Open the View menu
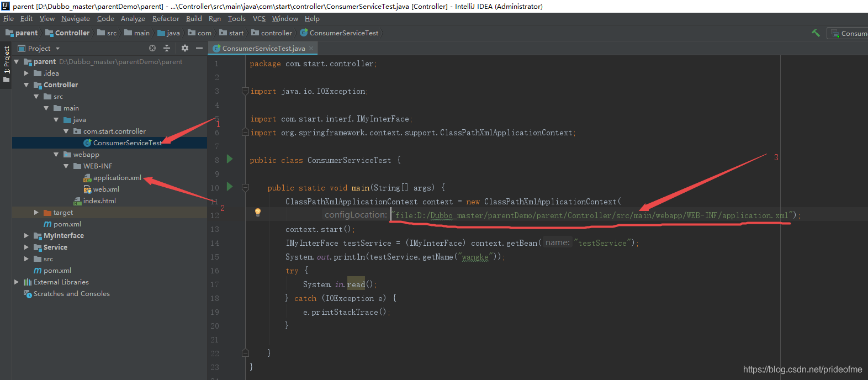Screen dimensions: 868x380 click(47, 19)
